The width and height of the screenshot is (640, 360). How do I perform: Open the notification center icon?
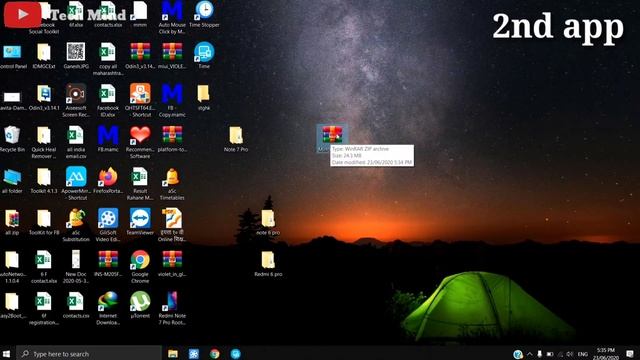[630, 354]
